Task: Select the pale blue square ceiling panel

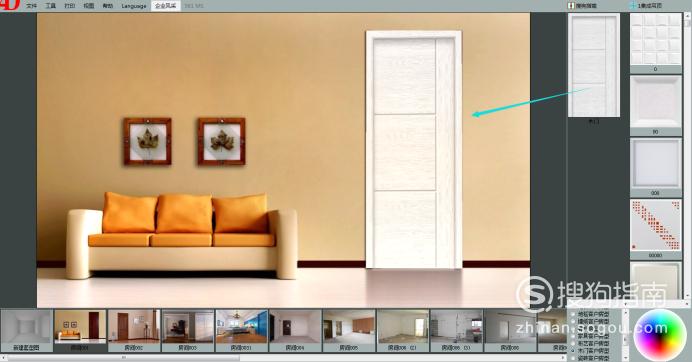Action: point(655,163)
